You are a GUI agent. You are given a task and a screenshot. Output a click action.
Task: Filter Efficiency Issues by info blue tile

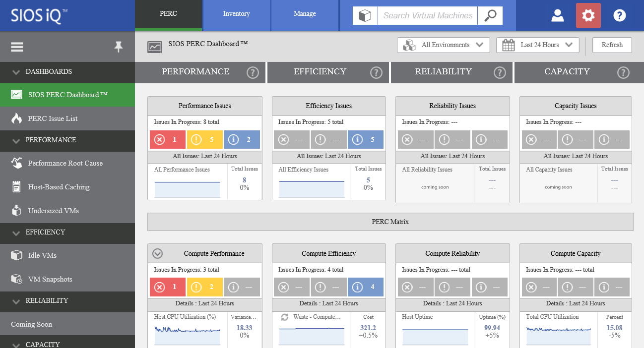pos(366,139)
